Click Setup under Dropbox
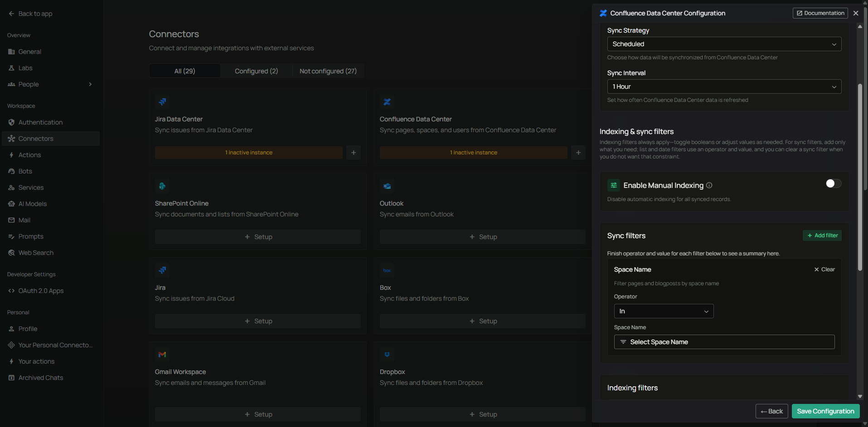This screenshot has width=868, height=427. [483, 414]
